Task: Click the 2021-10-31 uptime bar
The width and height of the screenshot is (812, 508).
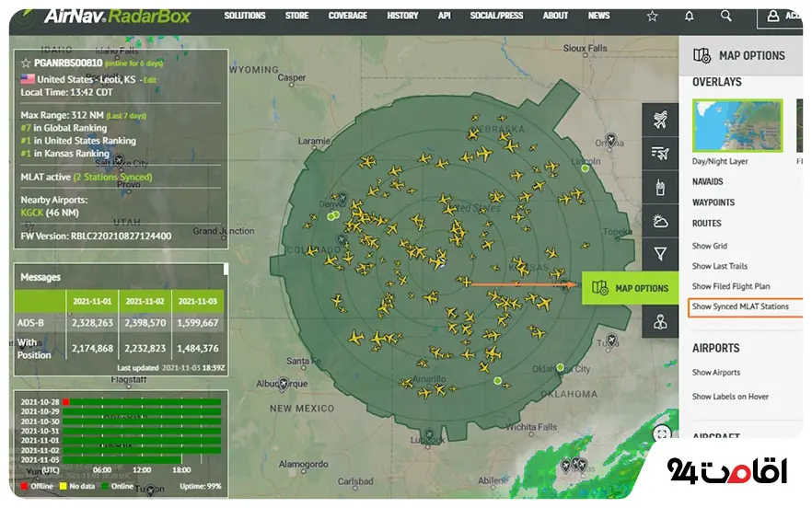Action: pos(142,431)
